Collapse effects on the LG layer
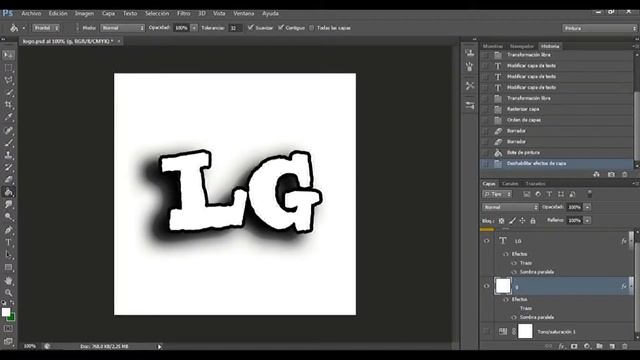640x360 pixels. (630, 241)
